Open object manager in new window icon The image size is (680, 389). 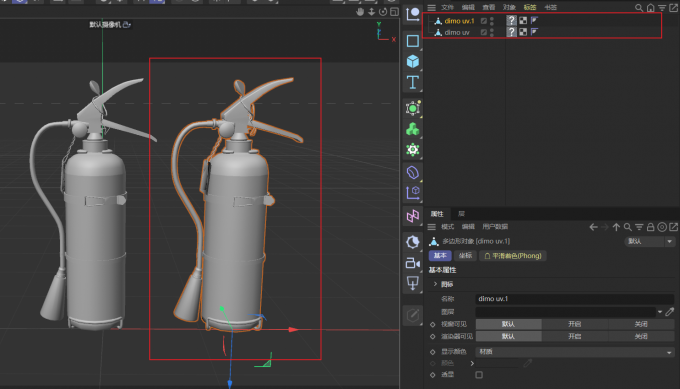[673, 7]
